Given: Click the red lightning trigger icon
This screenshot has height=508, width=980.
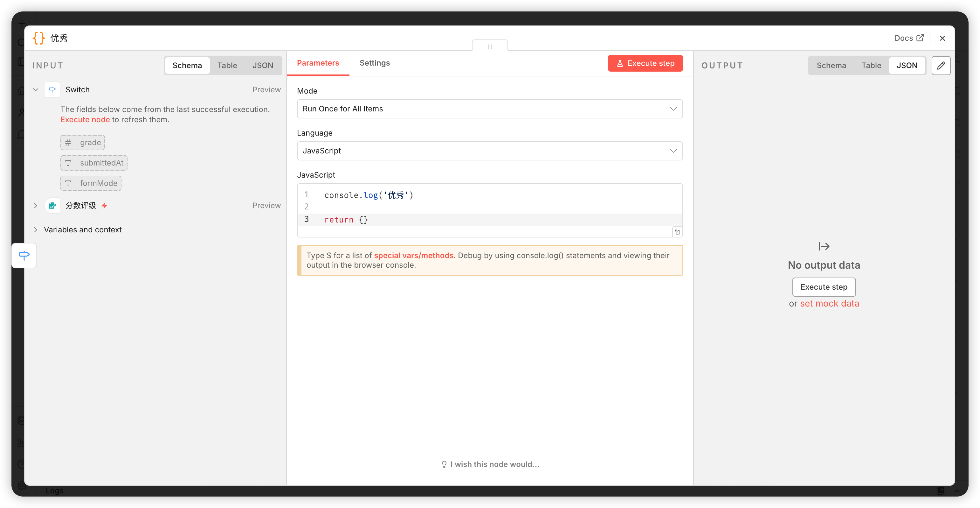Looking at the screenshot, I should coord(104,206).
